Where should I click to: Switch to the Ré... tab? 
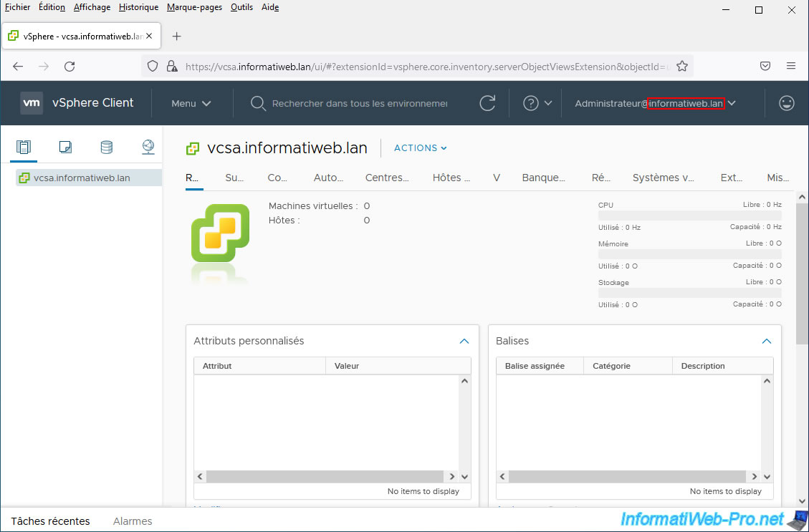pyautogui.click(x=601, y=178)
